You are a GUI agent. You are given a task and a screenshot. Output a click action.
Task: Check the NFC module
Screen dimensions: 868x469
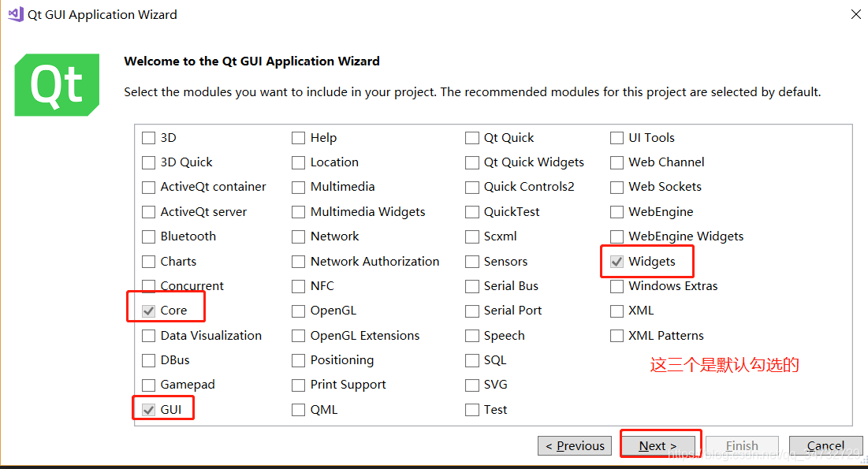click(x=298, y=285)
